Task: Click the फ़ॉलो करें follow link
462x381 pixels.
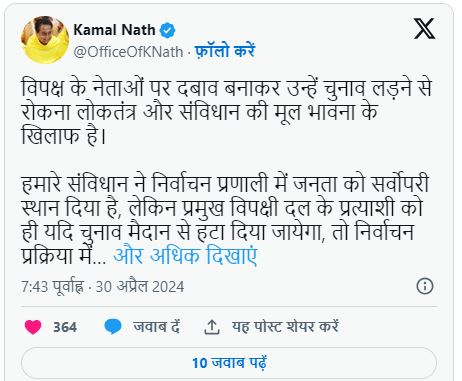Action: tap(225, 51)
